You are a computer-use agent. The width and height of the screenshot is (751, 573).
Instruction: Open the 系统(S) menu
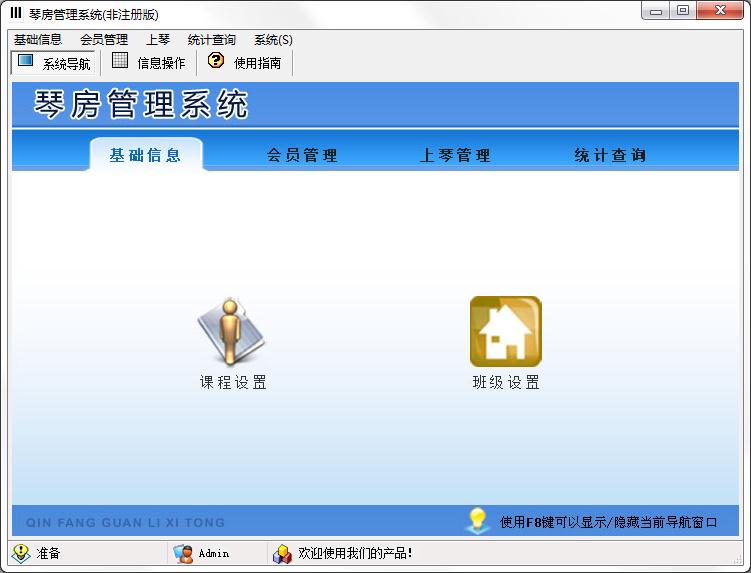click(x=273, y=40)
